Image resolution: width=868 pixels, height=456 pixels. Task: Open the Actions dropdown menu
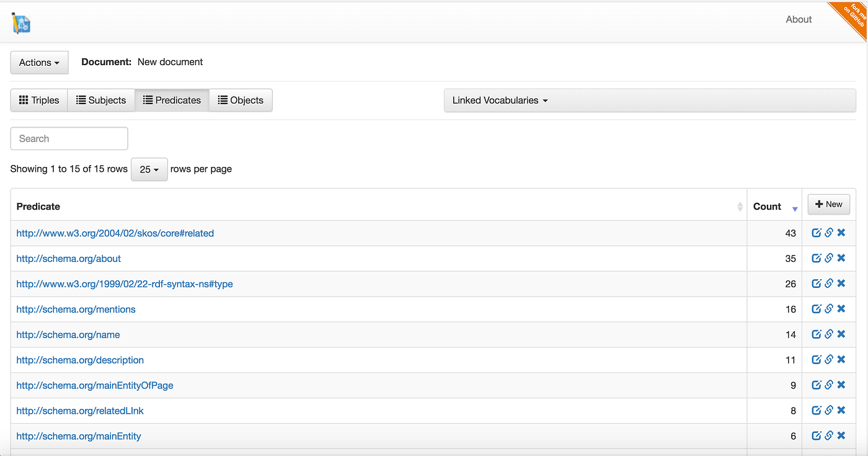(x=39, y=62)
